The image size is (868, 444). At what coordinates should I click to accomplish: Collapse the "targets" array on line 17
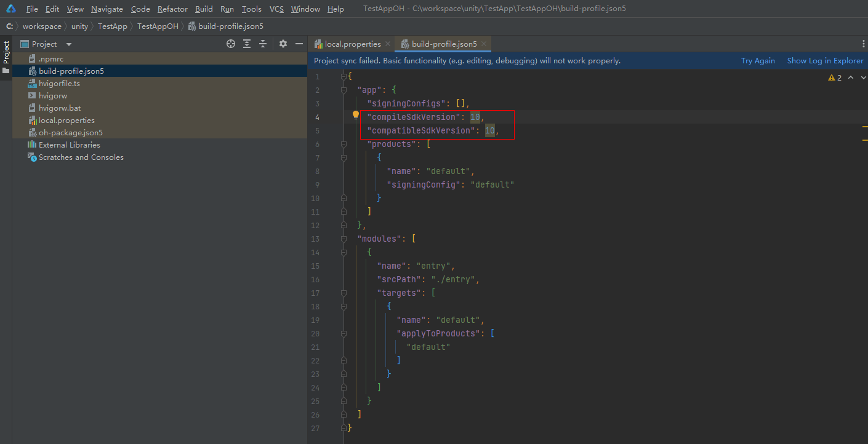pos(344,293)
